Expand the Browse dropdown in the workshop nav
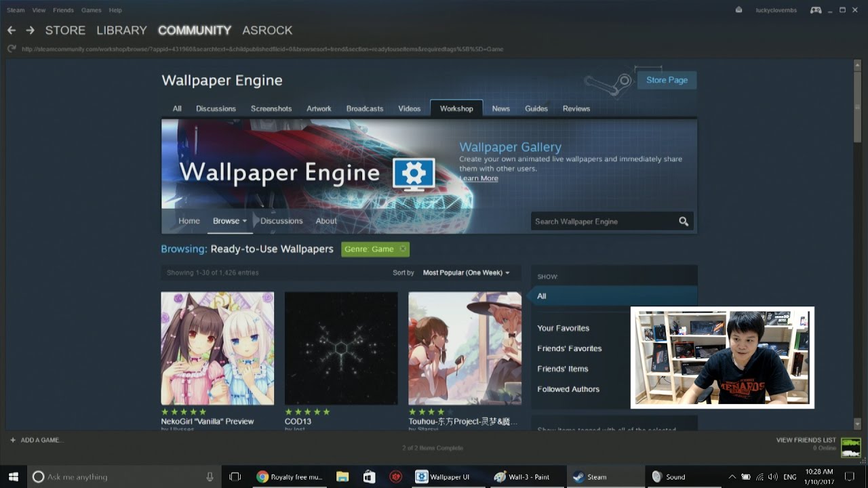 [x=230, y=221]
